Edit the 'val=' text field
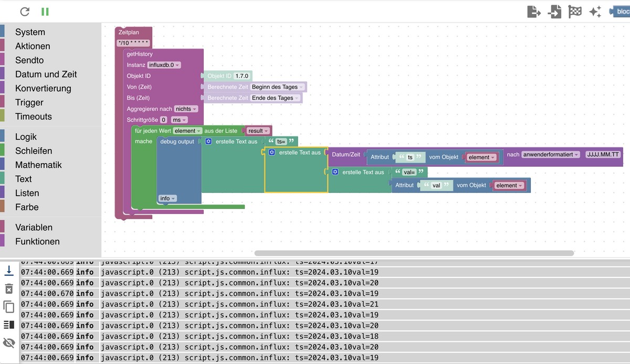Image resolution: width=630 pixels, height=364 pixels. point(408,172)
